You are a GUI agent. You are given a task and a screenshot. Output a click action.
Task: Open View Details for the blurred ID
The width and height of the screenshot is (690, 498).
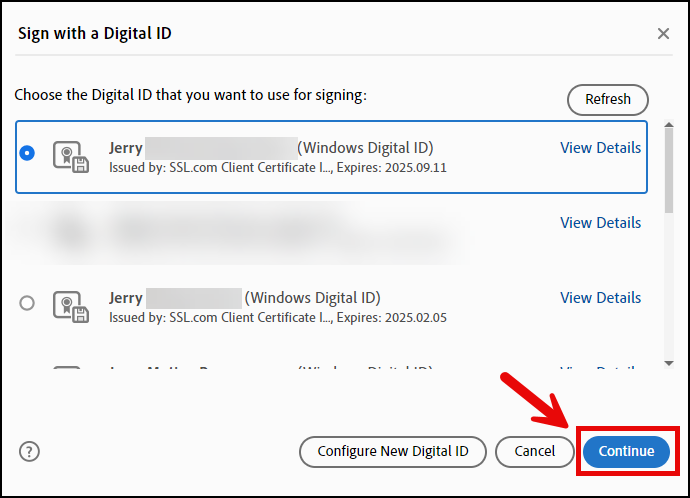(600, 223)
